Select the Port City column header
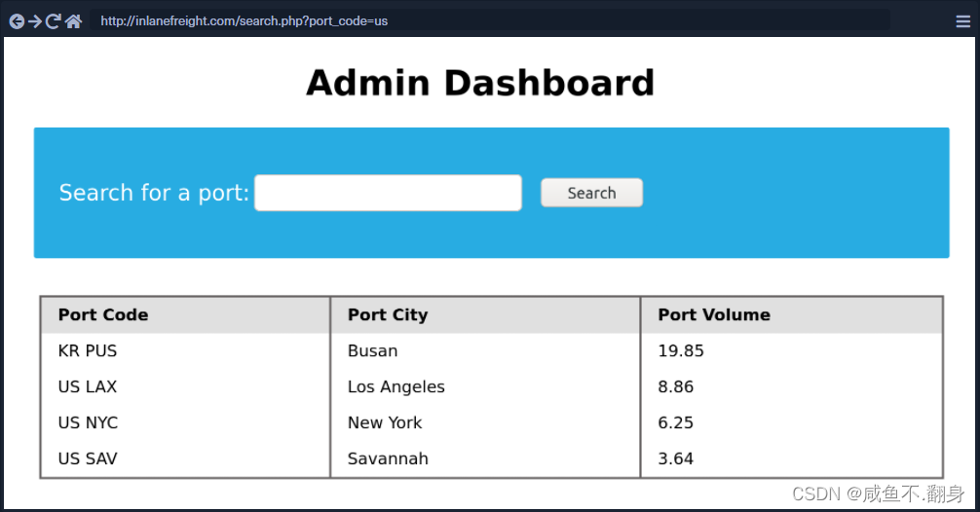This screenshot has height=512, width=980. [388, 314]
